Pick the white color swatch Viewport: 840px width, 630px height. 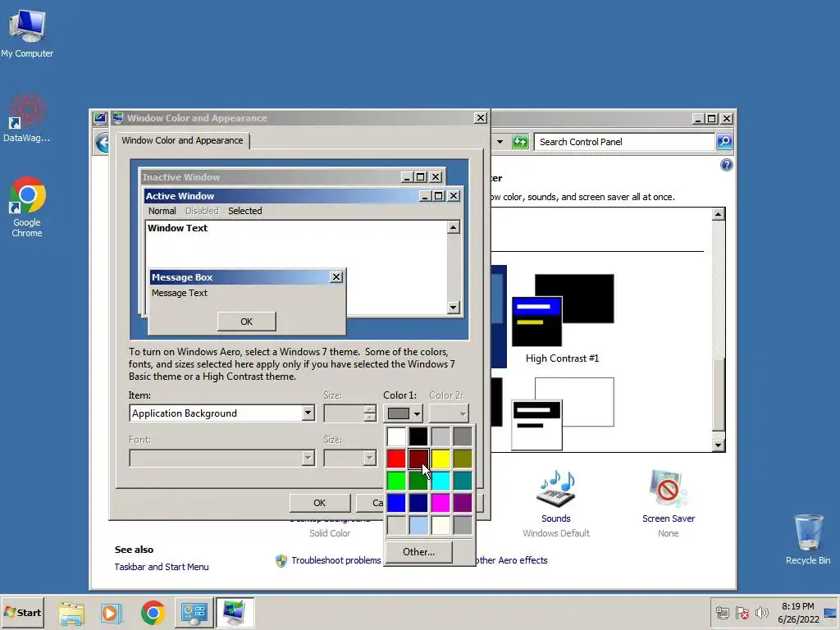tap(396, 436)
